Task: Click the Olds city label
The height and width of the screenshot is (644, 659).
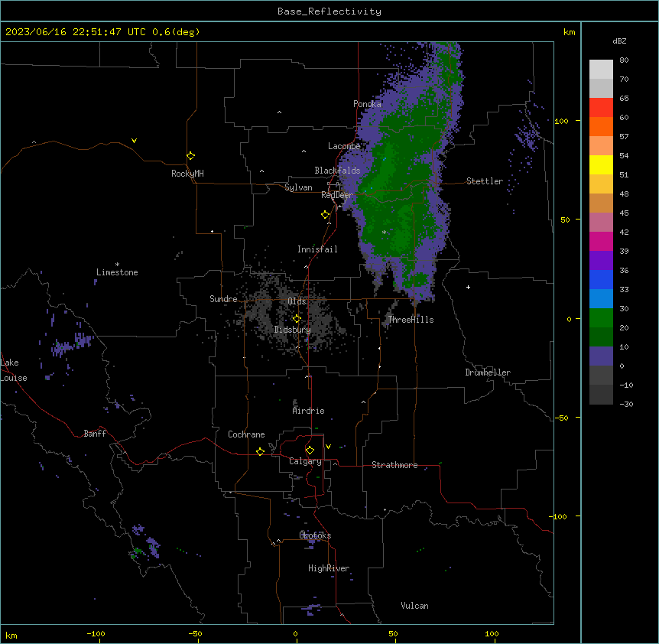Action: pyautogui.click(x=297, y=301)
